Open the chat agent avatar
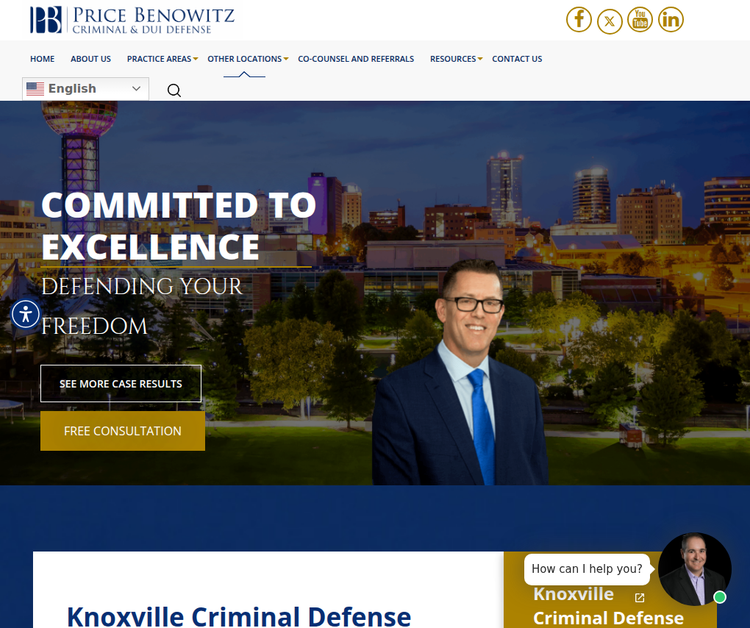Screen dimensions: 750x628 (x=694, y=569)
